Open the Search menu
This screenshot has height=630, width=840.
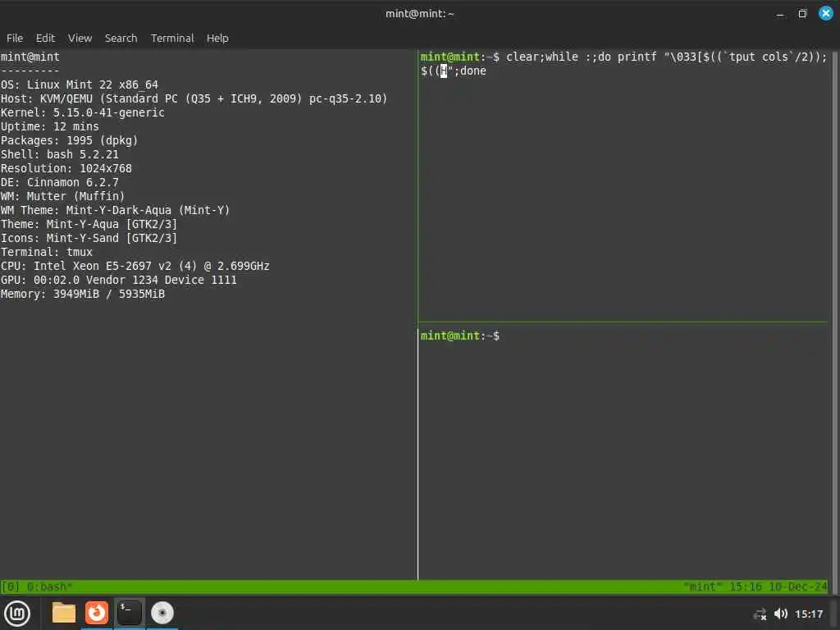coord(121,38)
